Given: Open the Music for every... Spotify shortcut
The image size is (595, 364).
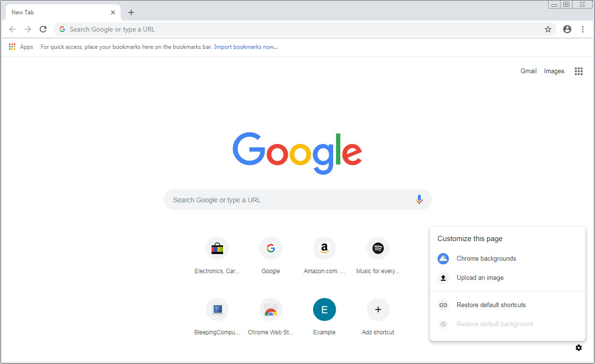Looking at the screenshot, I should (x=378, y=256).
